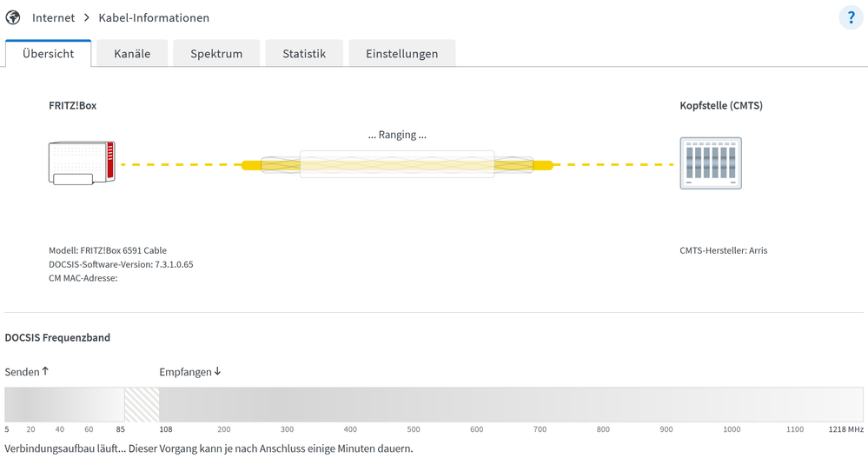
Task: Open the help question mark icon
Action: tap(851, 18)
